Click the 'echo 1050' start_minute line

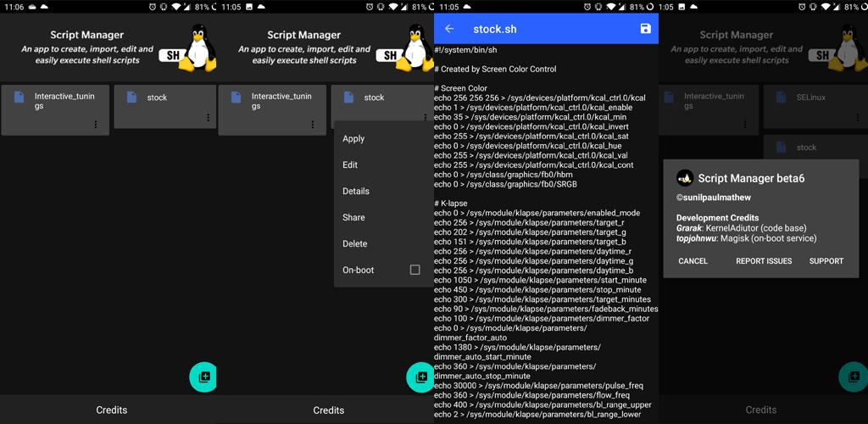coord(541,280)
